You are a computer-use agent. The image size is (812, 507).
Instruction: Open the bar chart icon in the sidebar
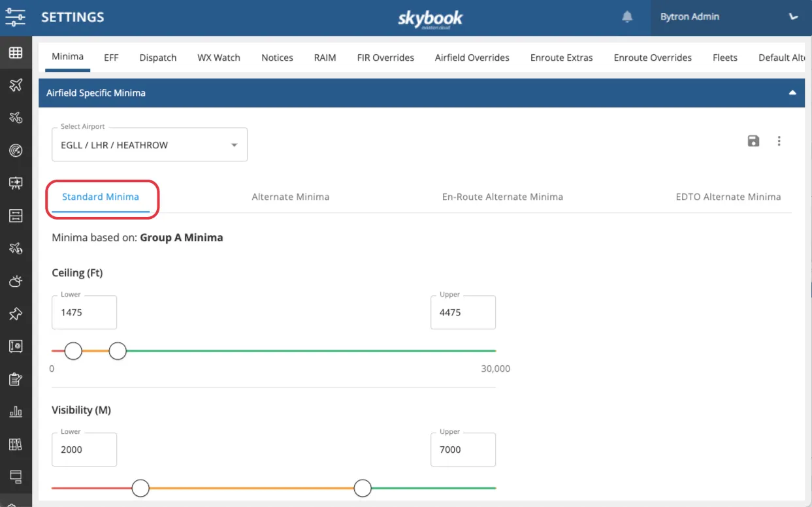point(16,412)
